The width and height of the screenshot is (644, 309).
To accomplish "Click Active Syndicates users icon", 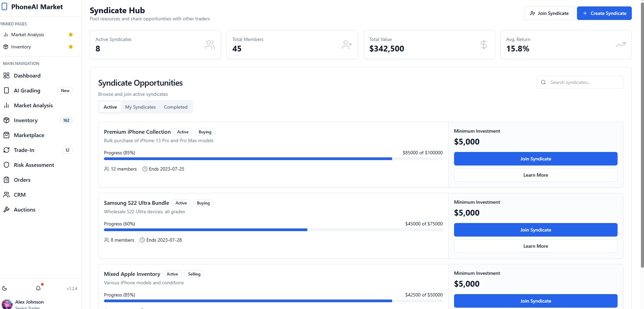I will tap(210, 45).
